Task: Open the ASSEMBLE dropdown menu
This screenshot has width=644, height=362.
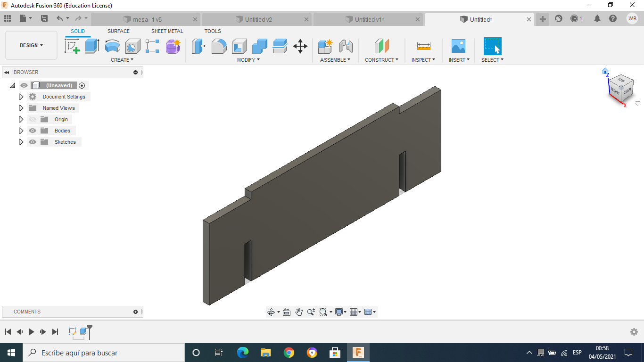Action: pyautogui.click(x=335, y=60)
